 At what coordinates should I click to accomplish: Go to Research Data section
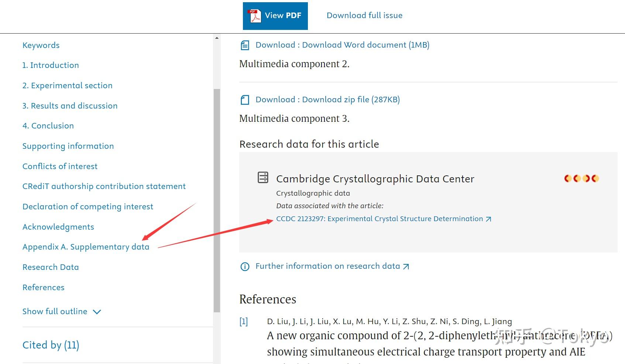51,267
